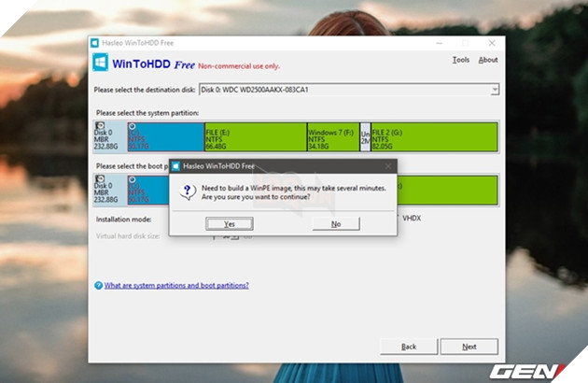Select the FILE (E:) system partition

(256, 136)
